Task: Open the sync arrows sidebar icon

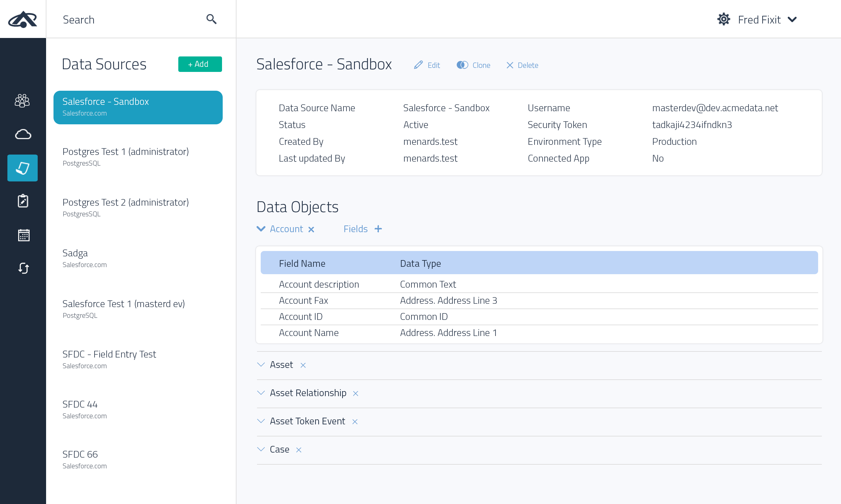Action: coord(23,268)
